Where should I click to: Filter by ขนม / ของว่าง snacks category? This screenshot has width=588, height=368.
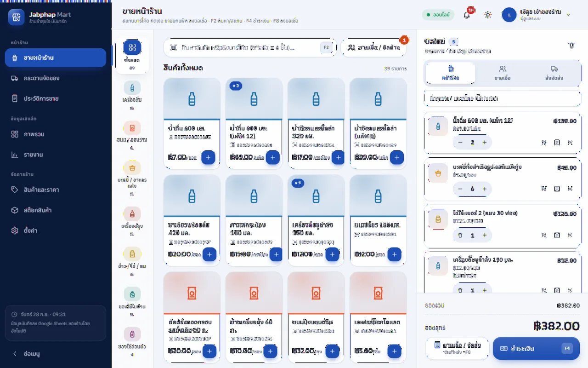(132, 136)
